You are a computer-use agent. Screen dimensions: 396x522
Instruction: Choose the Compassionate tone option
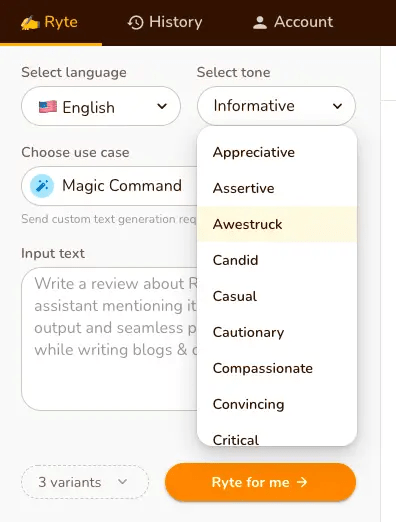click(277, 368)
